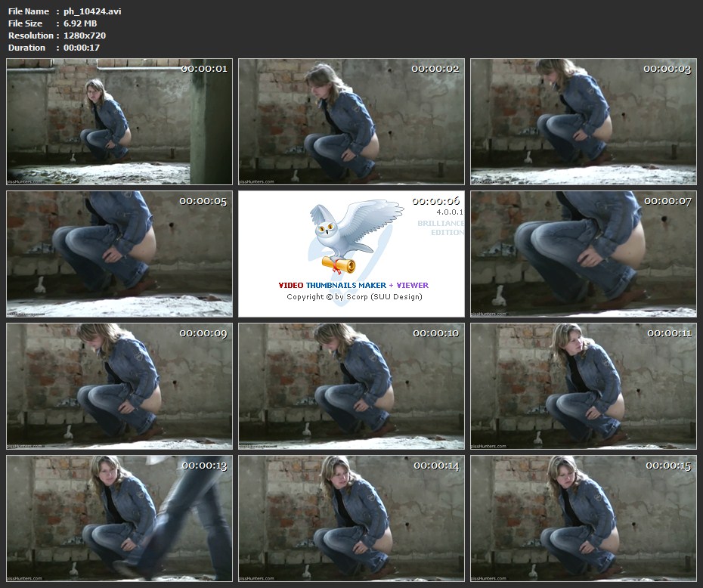Screen dimensions: 703x588
Task: Open the frame stamped 00:00:05
Action: [119, 254]
